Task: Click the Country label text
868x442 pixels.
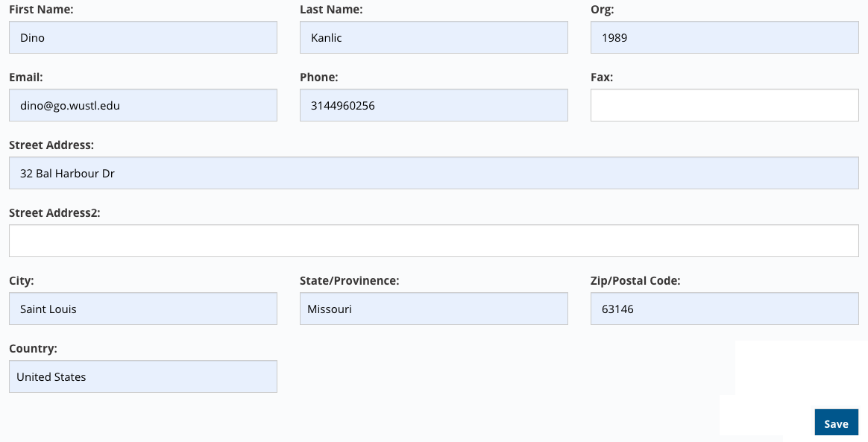Action: (x=34, y=349)
